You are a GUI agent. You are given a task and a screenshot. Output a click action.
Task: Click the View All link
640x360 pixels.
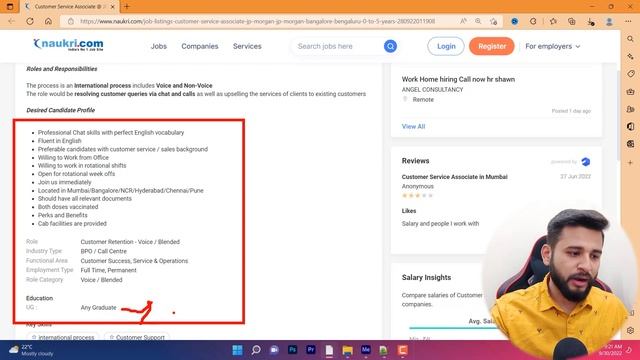(x=413, y=126)
